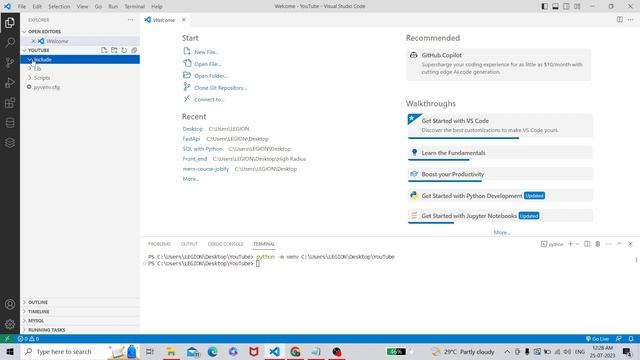Open Get Started with Python Development walkthrough
This screenshot has height=360, width=640.
500,196
